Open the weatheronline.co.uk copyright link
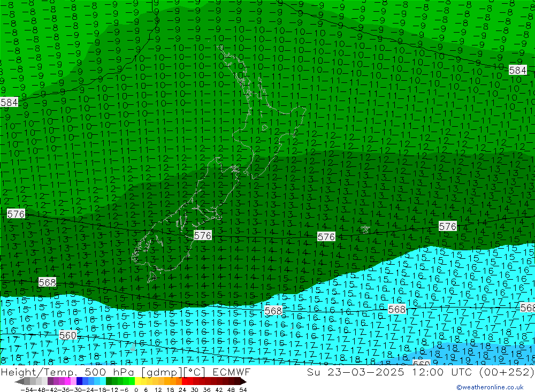This screenshot has width=535, height=392. (x=490, y=387)
